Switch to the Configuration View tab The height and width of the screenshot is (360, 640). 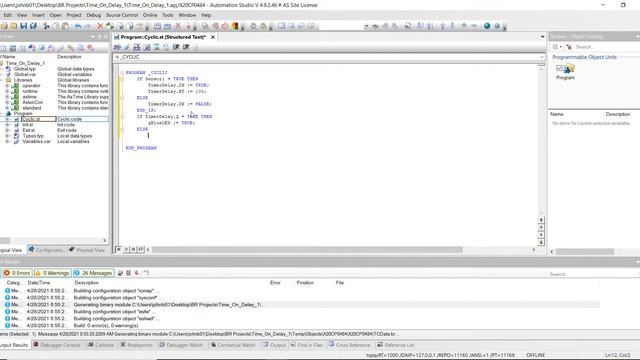[46, 250]
